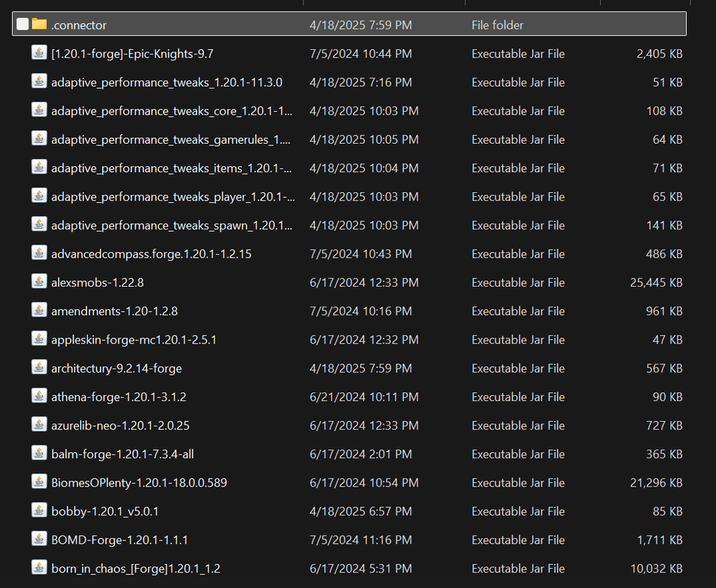Image resolution: width=716 pixels, height=588 pixels.
Task: Click the jar icon for appleskin-forge-mc1.20.1-2.5.1
Action: click(x=40, y=339)
